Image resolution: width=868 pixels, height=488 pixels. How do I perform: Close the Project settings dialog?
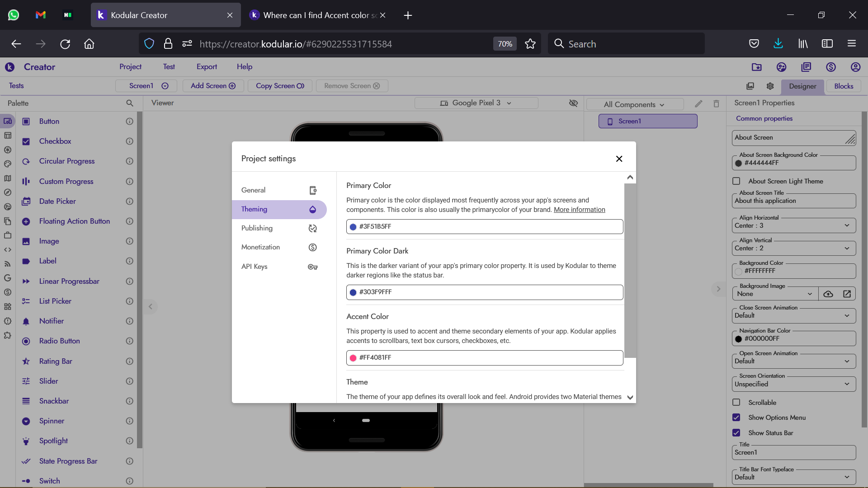(x=619, y=159)
